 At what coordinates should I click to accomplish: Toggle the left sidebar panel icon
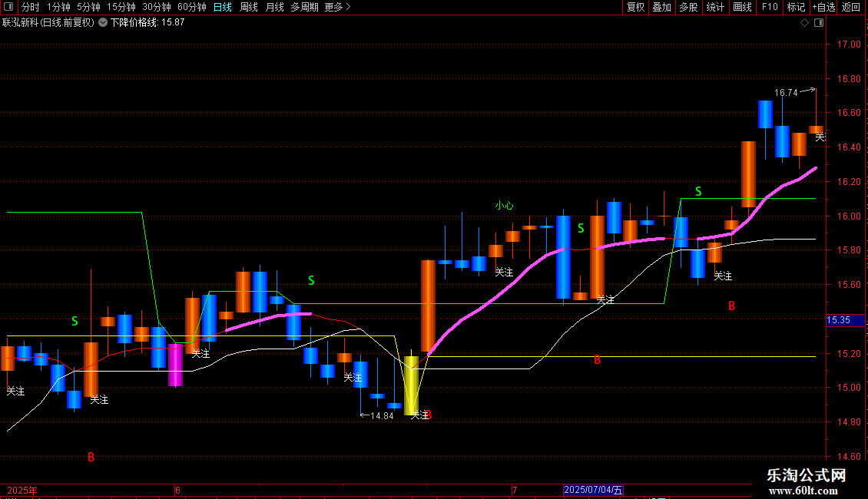8,7
